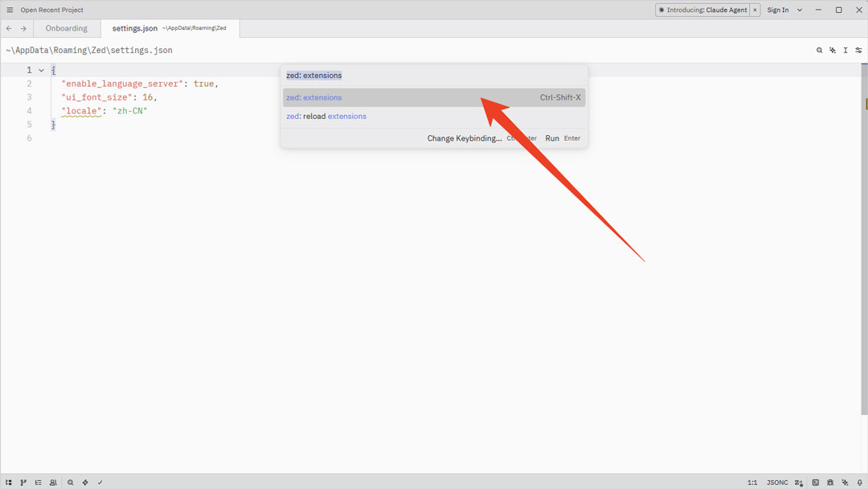Click the command palette search field
The image size is (868, 489).
click(434, 76)
